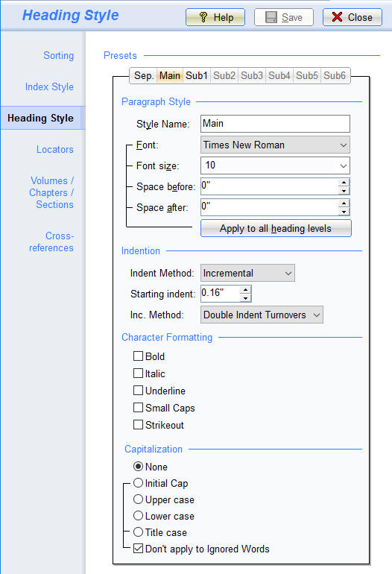Click the floppy disk Save icon
The height and width of the screenshot is (574, 392).
pos(271,17)
